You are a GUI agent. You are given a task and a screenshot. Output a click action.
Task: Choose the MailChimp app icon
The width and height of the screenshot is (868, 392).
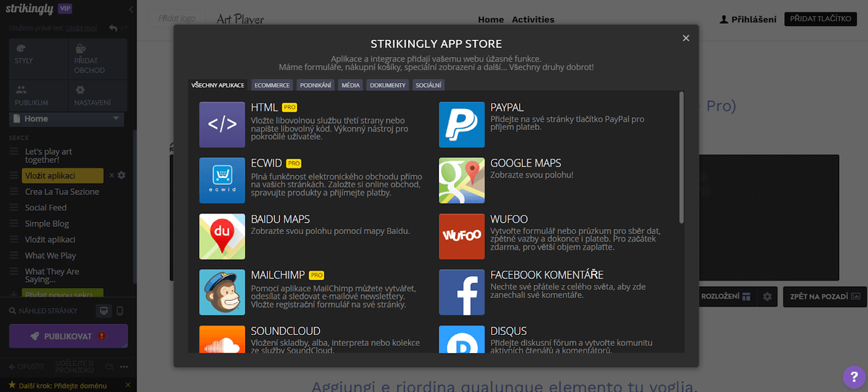click(x=222, y=292)
